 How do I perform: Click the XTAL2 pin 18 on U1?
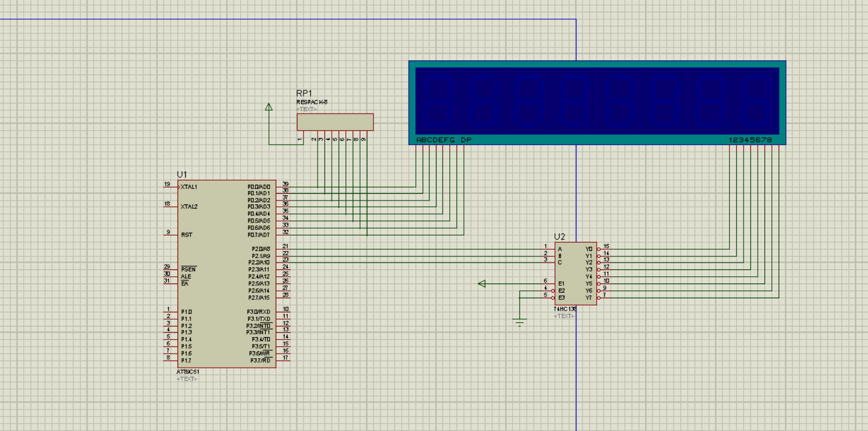point(171,206)
